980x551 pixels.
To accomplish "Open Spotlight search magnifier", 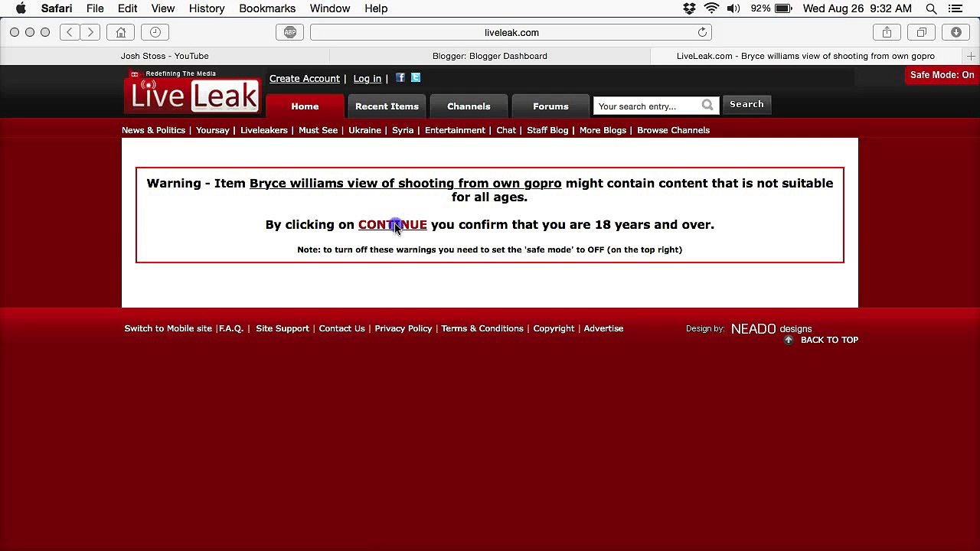I will [931, 8].
